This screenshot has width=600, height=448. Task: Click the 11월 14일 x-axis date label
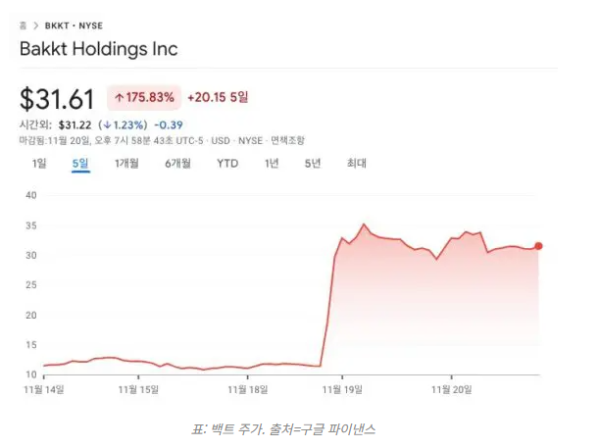pyautogui.click(x=43, y=389)
